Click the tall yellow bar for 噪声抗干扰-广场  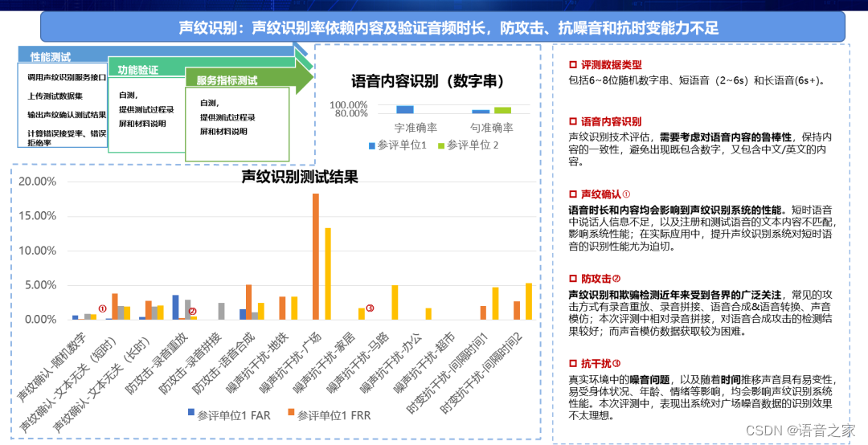328,273
